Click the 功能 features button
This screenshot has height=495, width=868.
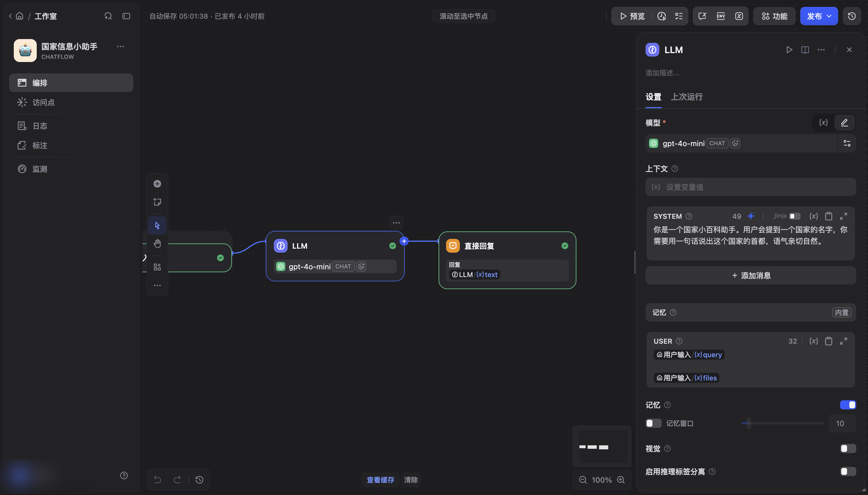[774, 16]
